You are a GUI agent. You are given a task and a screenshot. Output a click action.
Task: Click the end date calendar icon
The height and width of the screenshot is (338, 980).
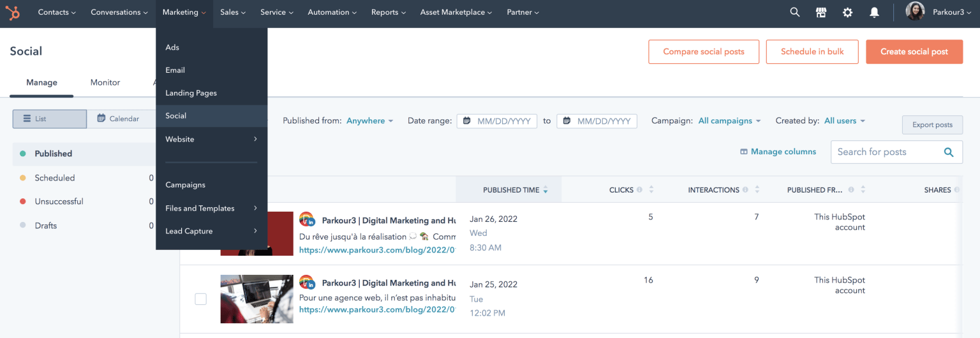567,121
